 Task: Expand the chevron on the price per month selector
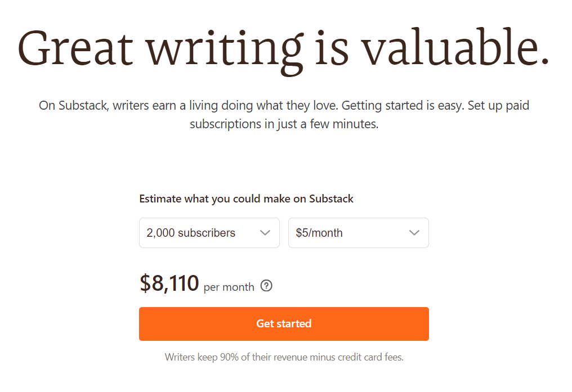414,232
